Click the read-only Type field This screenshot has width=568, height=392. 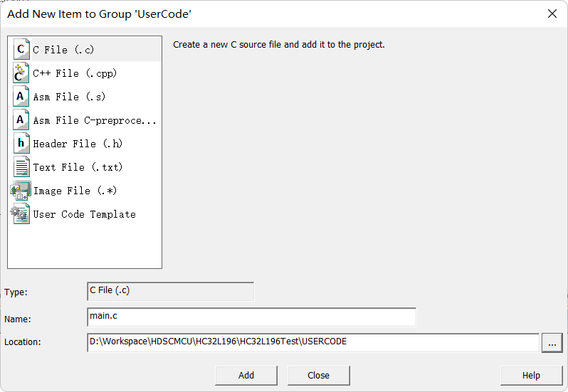(170, 292)
